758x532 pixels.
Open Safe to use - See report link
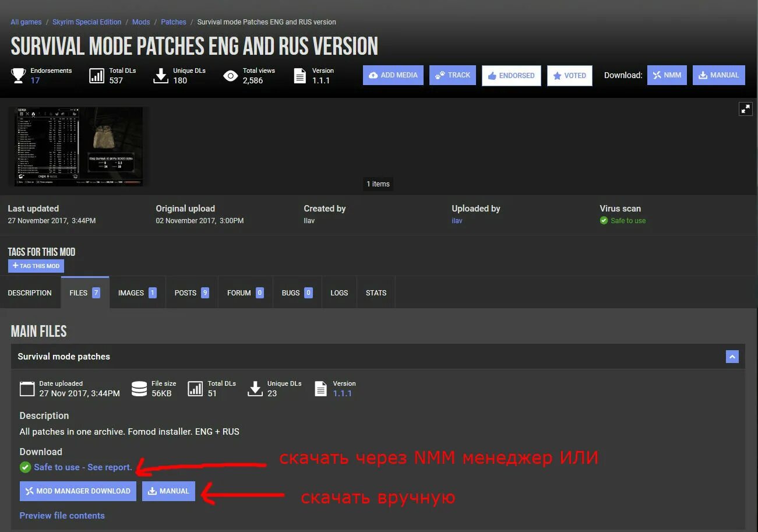coord(83,467)
